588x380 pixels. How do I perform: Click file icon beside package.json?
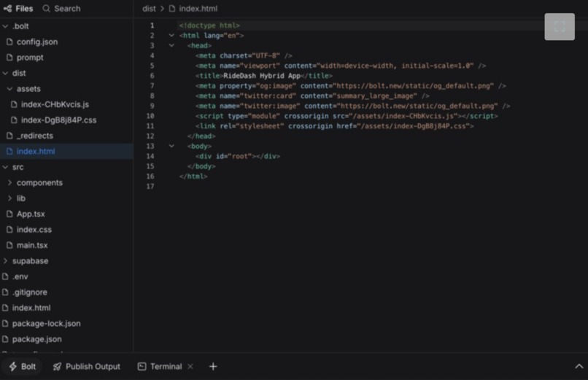[5, 339]
